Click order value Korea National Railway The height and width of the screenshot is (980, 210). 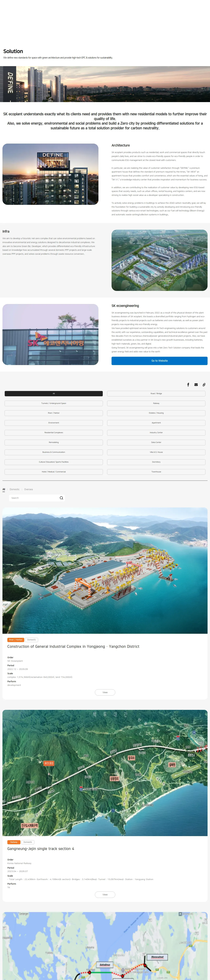click(x=19, y=863)
